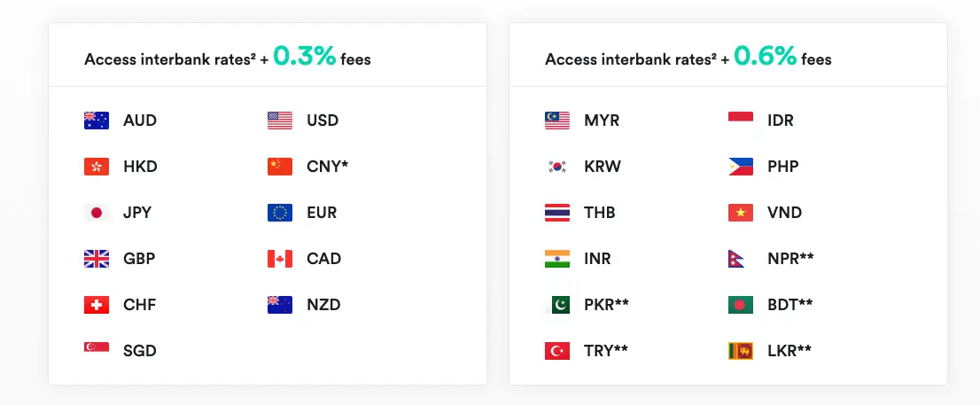Viewport: 980px width, 405px height.
Task: Click the Vietnam flag beside VND
Action: point(741,213)
